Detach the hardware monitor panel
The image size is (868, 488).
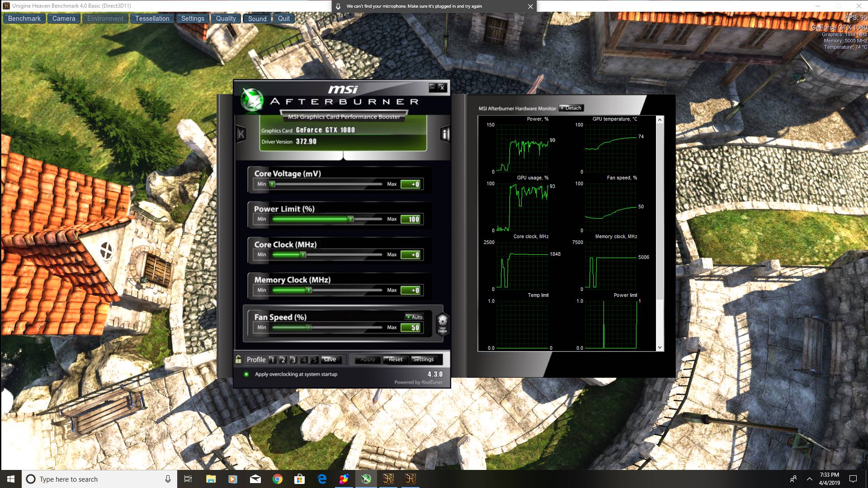571,108
